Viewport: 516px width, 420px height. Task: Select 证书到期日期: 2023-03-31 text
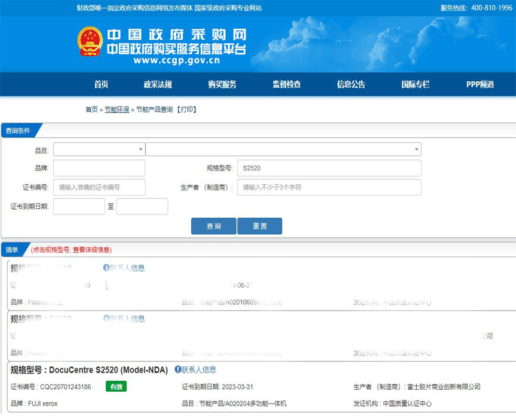[217, 387]
